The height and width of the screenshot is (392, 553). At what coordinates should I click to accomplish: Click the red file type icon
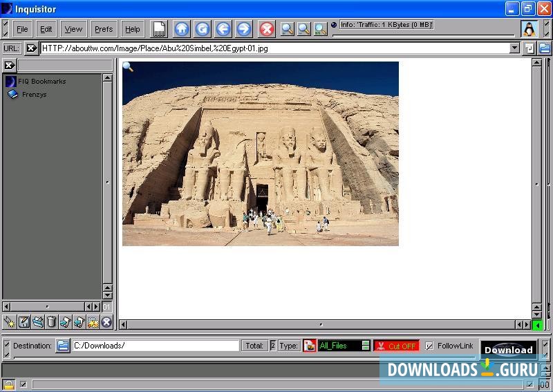click(x=309, y=346)
